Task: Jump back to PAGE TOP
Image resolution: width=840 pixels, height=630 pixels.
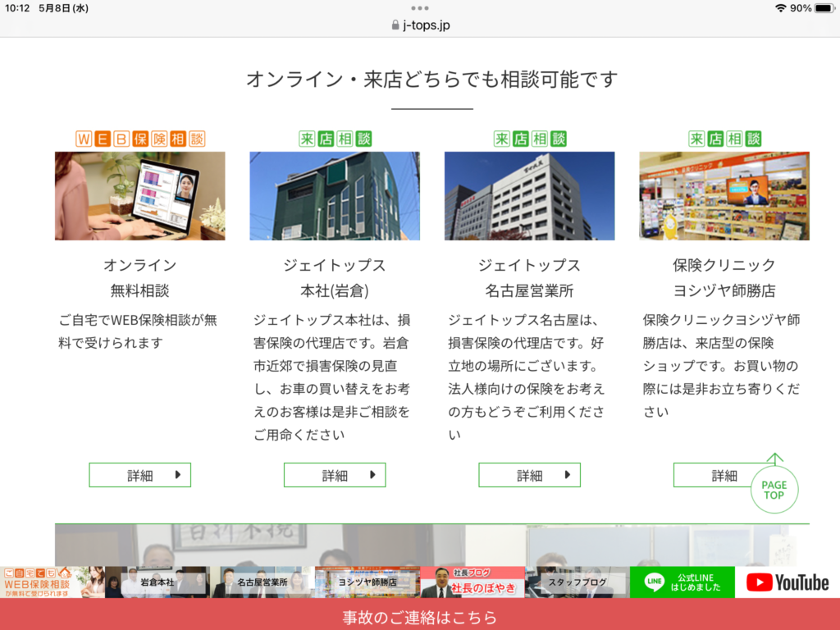Action: click(x=774, y=489)
